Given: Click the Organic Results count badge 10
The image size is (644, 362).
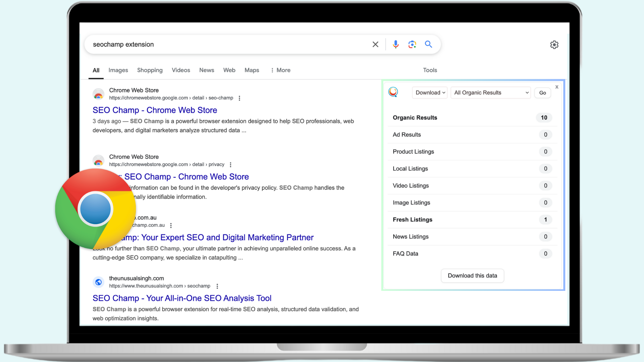Looking at the screenshot, I should click(x=544, y=118).
